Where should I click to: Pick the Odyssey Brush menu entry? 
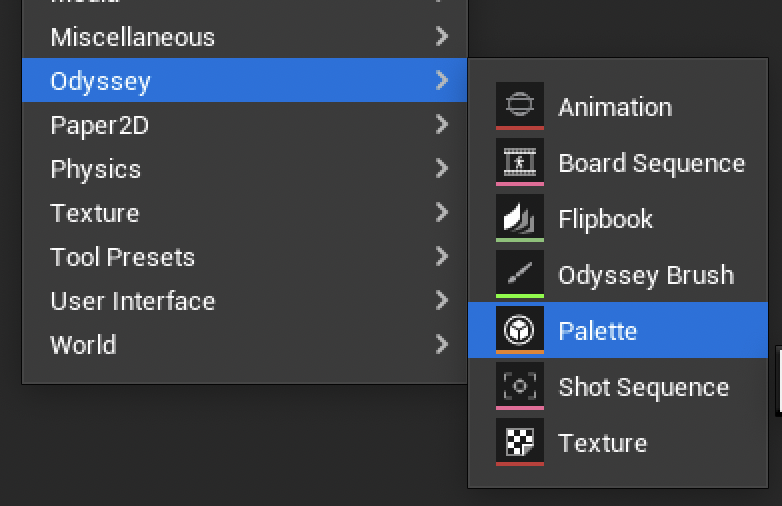[x=646, y=275]
